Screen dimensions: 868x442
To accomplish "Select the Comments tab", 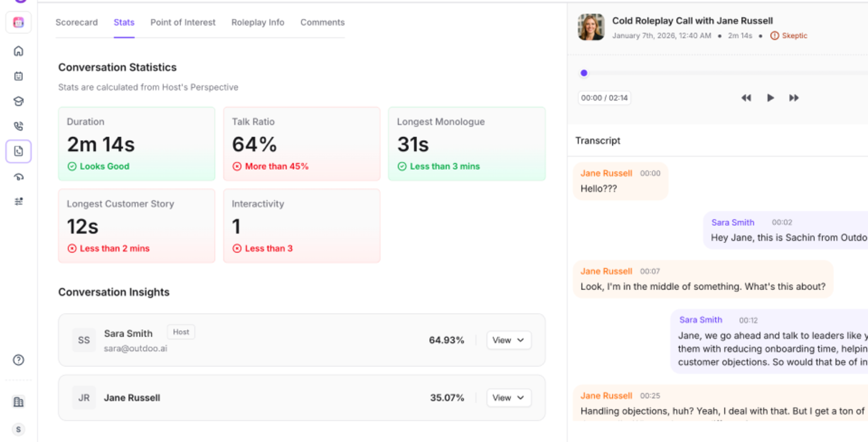I will [x=322, y=22].
